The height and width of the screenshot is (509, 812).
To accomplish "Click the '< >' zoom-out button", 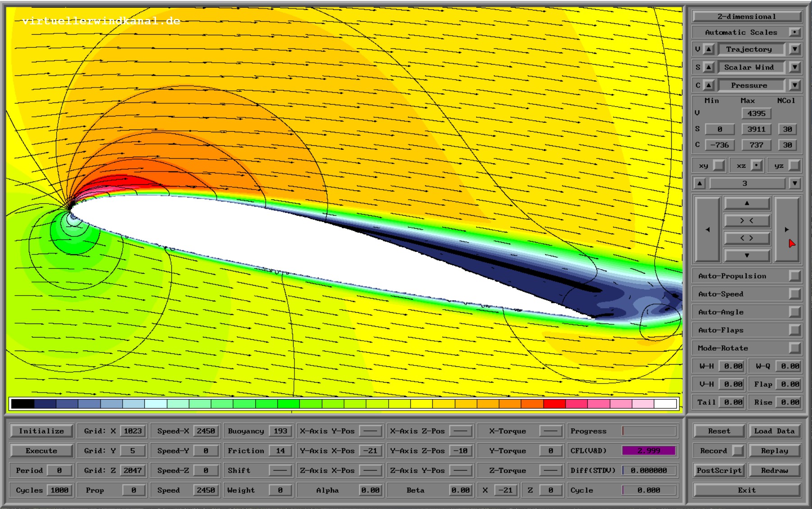I will (747, 238).
